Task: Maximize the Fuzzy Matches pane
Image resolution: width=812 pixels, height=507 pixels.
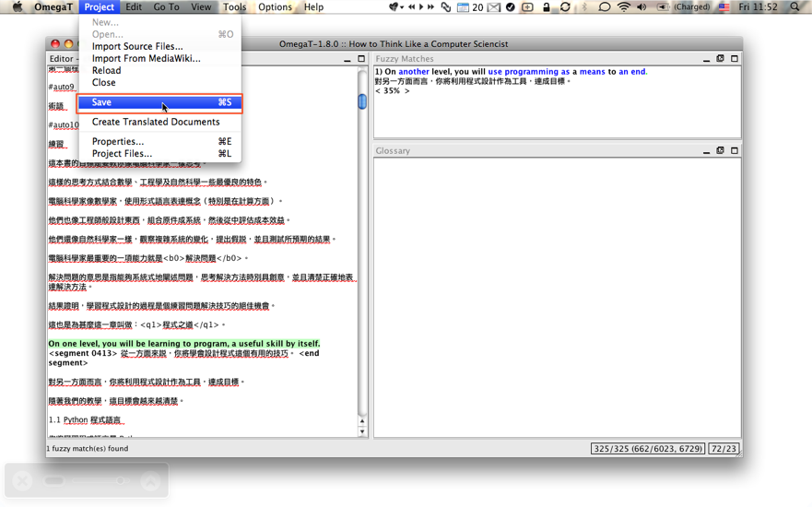Action: tap(735, 58)
